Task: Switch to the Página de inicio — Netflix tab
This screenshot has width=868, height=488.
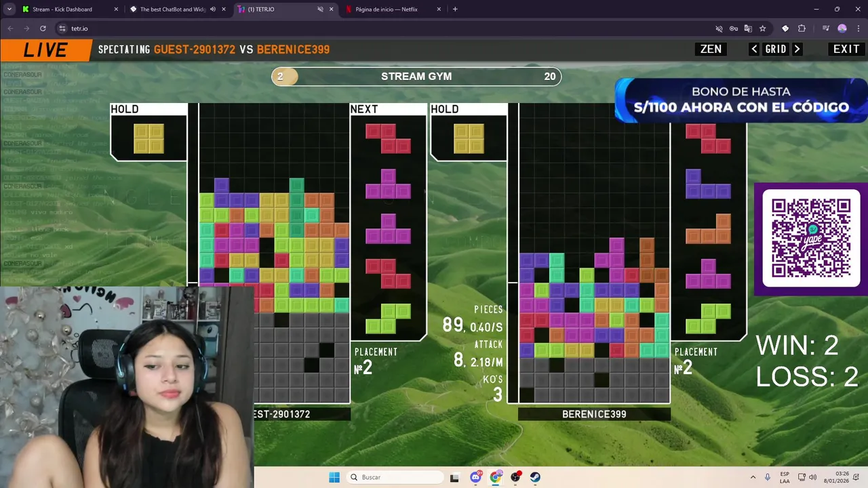Action: (x=393, y=9)
